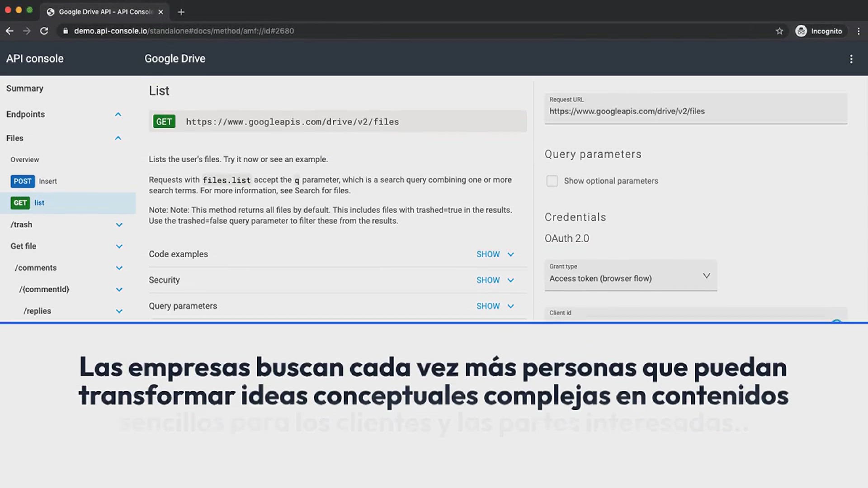The width and height of the screenshot is (868, 488).
Task: Click the OAuth 2.0 label
Action: [567, 239]
